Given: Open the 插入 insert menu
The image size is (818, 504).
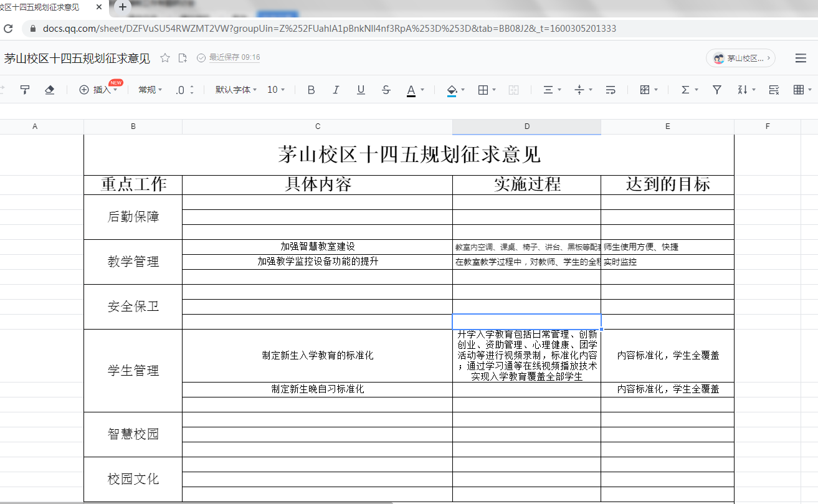Looking at the screenshot, I should tap(98, 90).
